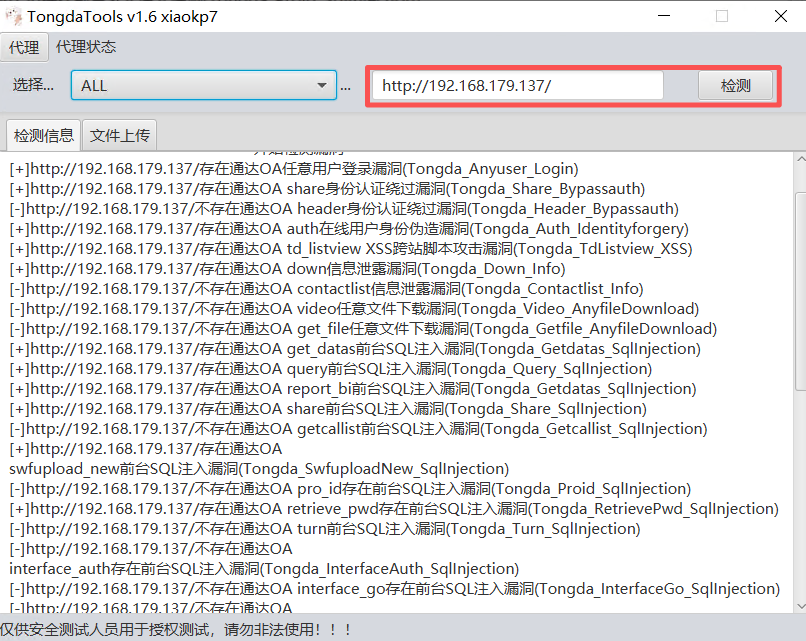Select the get_datas前台SQL注入漏洞 result line
The image size is (806, 641).
[x=355, y=349]
